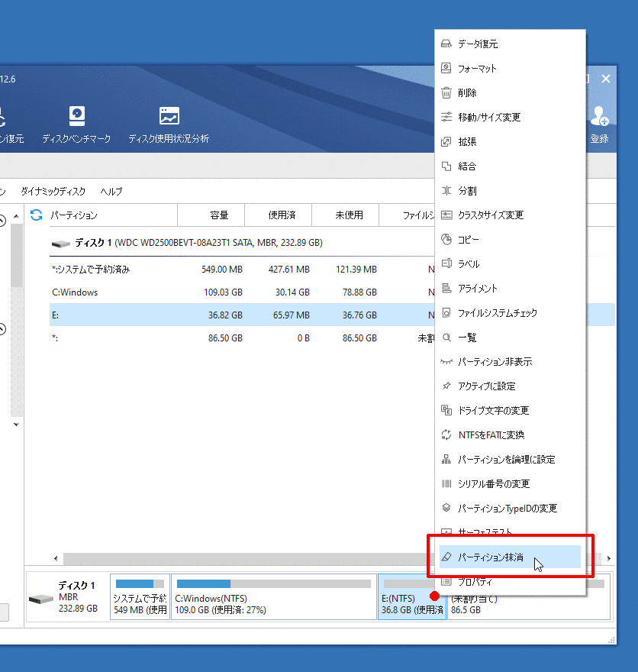The image size is (638, 672).
Task: Choose フォーマット from the context menu
Action: [x=477, y=69]
